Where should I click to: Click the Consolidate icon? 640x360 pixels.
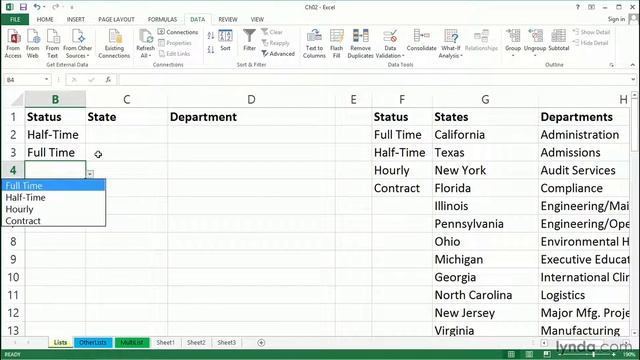click(421, 40)
